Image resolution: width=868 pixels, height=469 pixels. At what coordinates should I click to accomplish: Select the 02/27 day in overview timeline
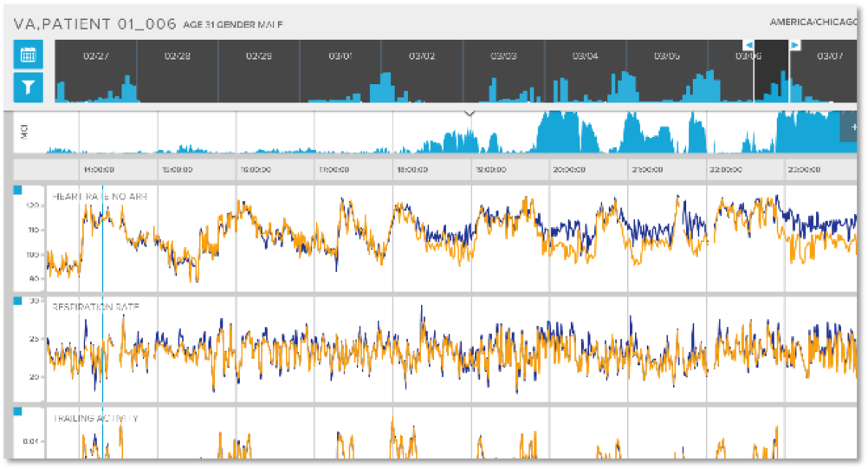pos(96,71)
